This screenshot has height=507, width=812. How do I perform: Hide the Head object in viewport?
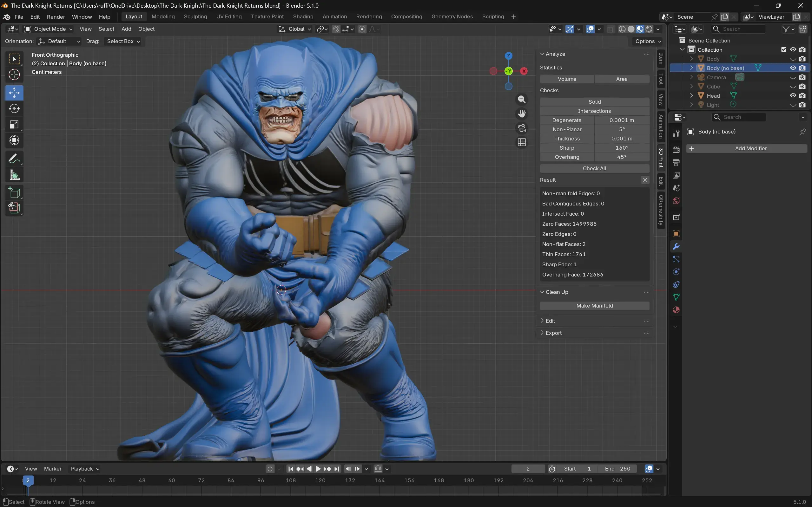(793, 95)
